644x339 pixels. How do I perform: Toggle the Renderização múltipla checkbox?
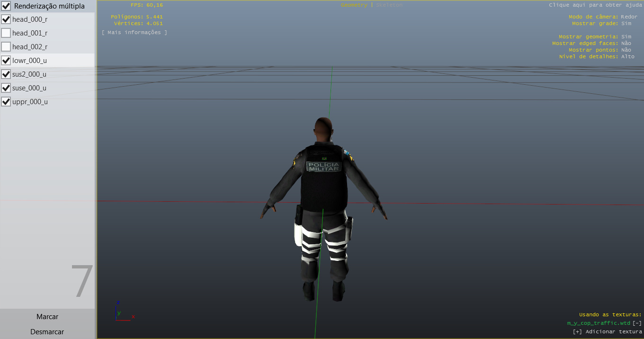click(x=6, y=6)
